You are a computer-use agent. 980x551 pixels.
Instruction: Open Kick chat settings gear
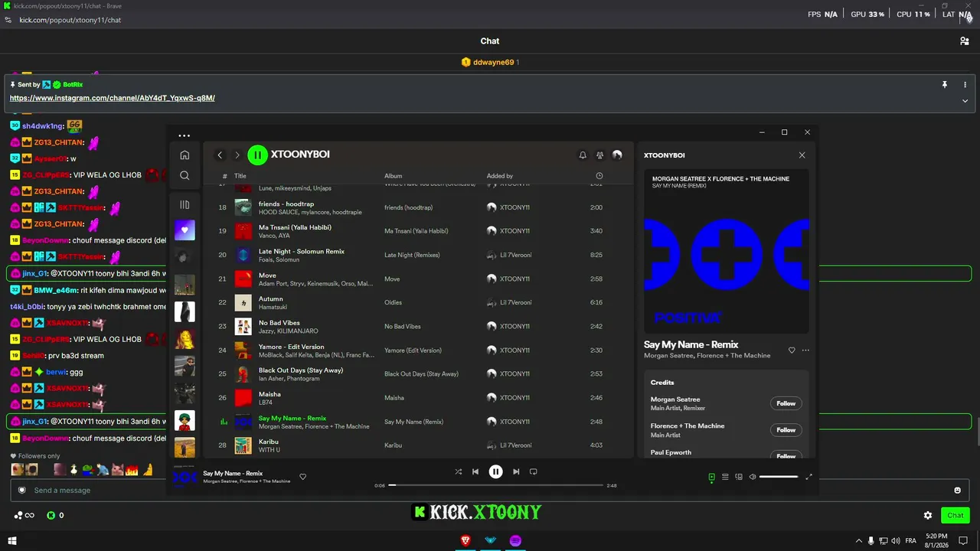928,516
